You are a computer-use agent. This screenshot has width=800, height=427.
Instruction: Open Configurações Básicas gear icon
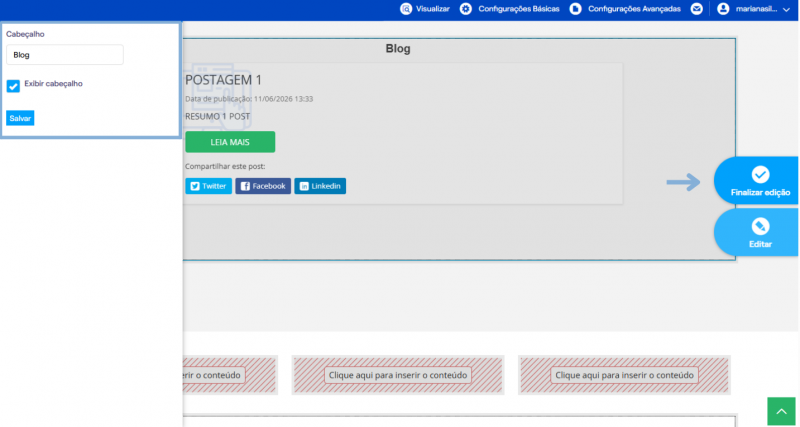[x=465, y=9]
